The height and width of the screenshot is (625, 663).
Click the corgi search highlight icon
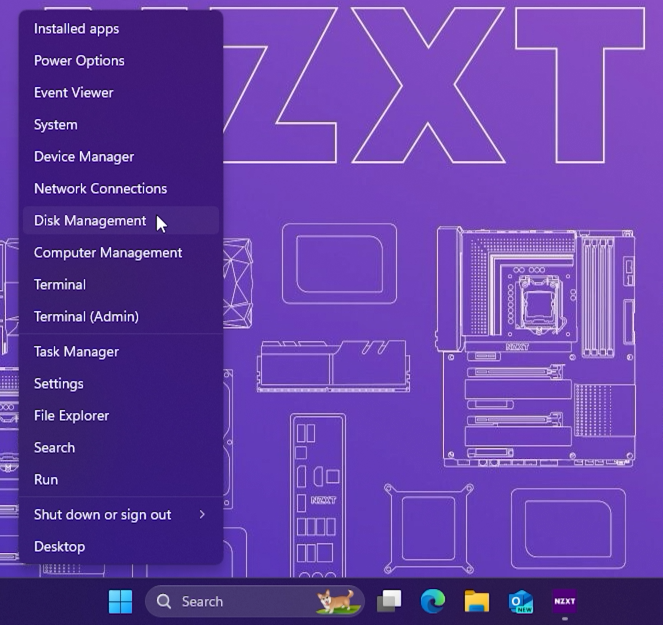click(336, 601)
